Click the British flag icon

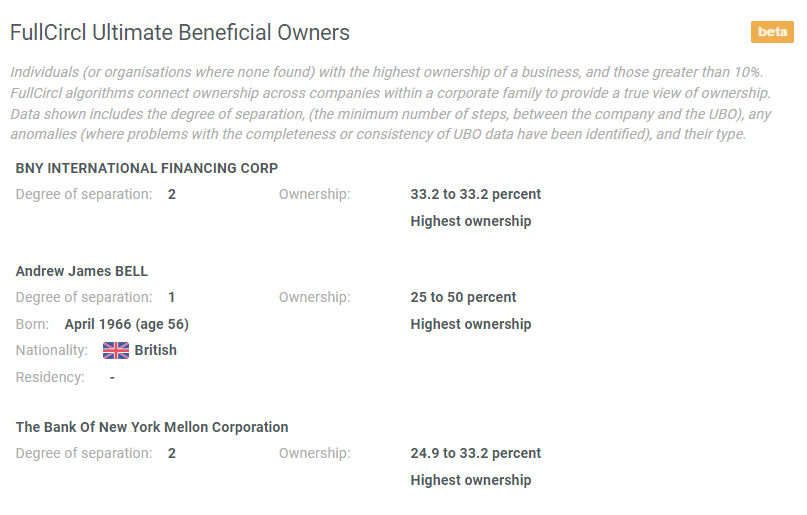(x=116, y=350)
